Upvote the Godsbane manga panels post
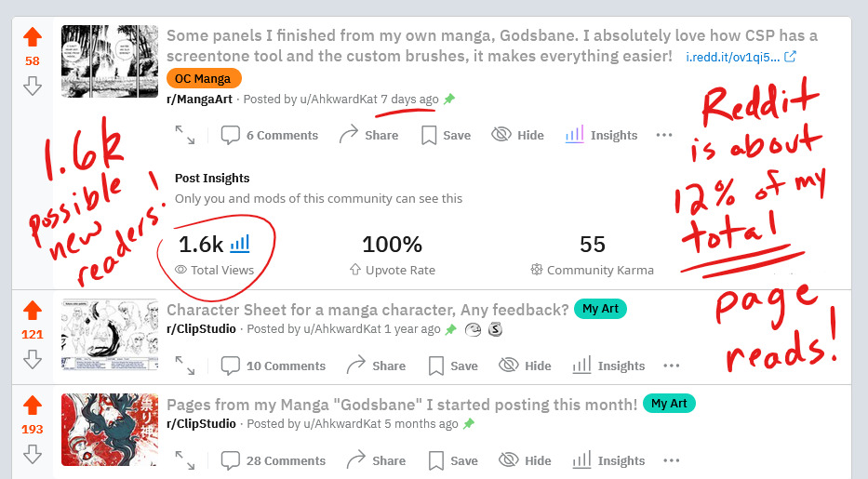 33,37
